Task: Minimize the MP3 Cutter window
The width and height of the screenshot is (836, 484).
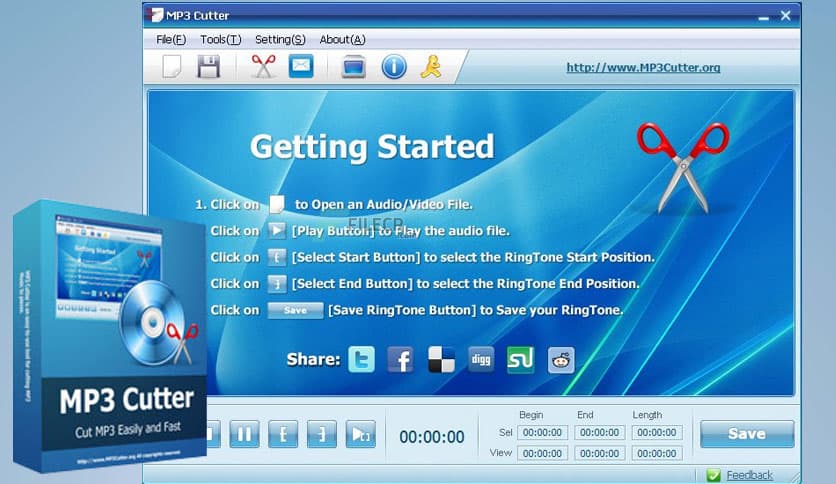Action: click(x=763, y=17)
